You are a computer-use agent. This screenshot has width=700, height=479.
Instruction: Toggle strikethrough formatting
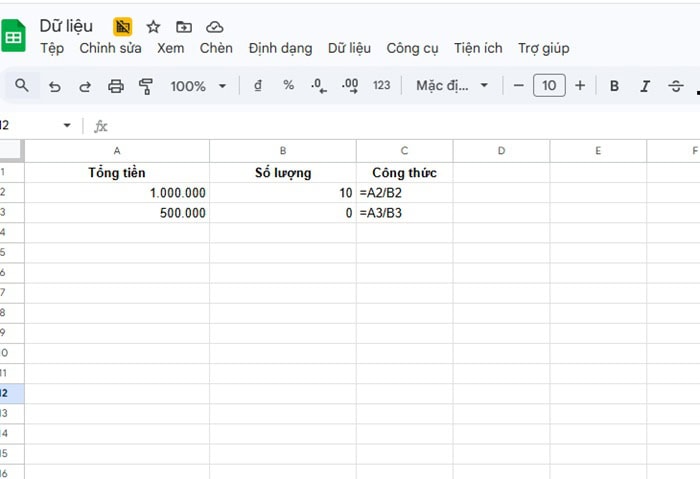pos(675,86)
